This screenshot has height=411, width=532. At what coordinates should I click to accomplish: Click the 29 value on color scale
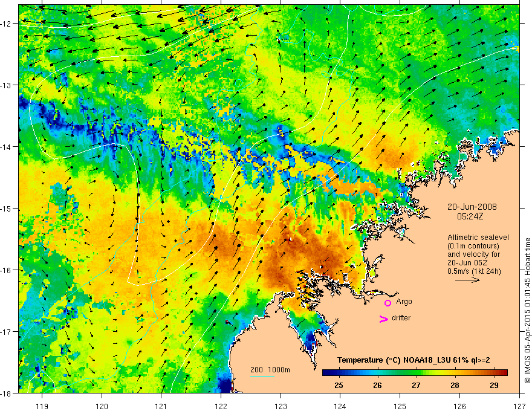(494, 385)
